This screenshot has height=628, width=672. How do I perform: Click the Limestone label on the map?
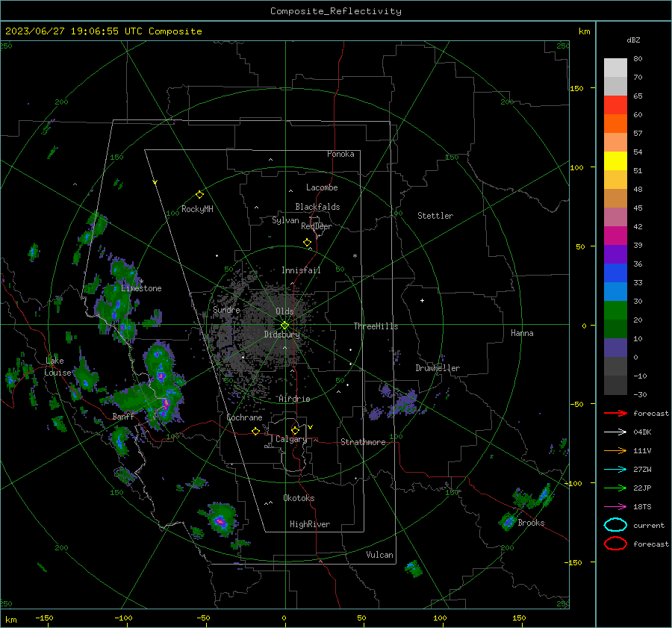[141, 288]
